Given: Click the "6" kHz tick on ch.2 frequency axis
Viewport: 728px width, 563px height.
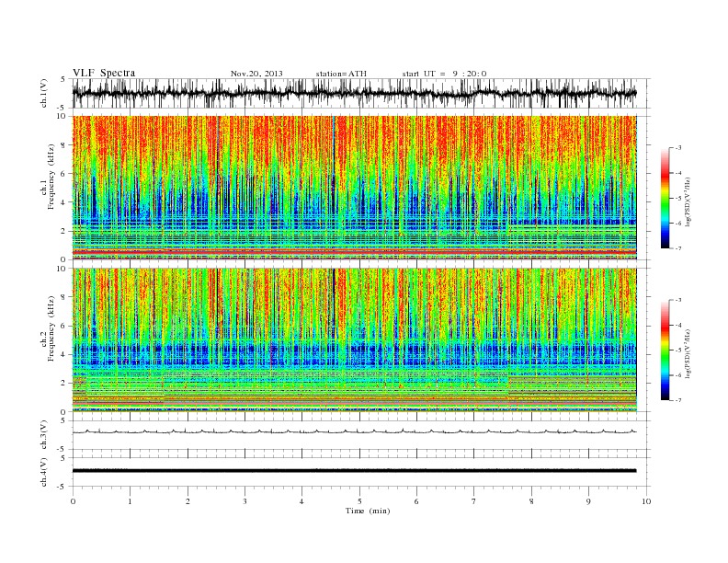Looking at the screenshot, I should coord(63,326).
